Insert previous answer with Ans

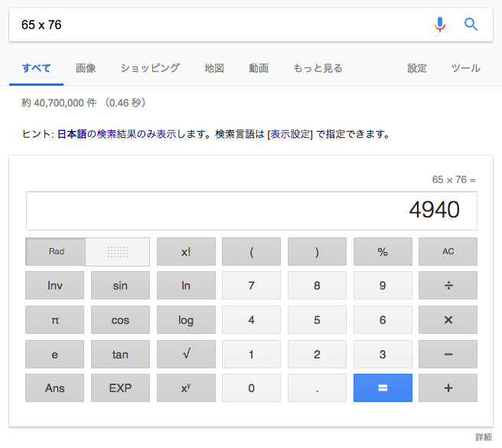[x=55, y=388]
